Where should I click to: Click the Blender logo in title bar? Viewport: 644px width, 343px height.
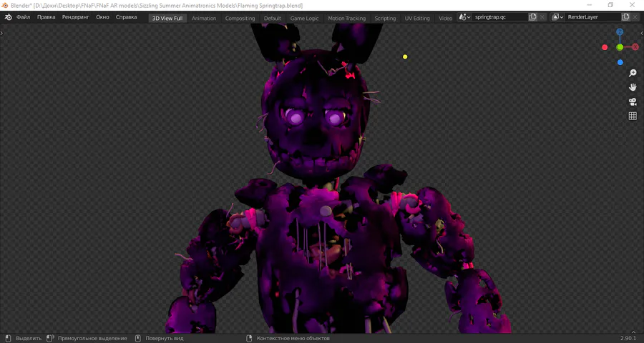5,5
